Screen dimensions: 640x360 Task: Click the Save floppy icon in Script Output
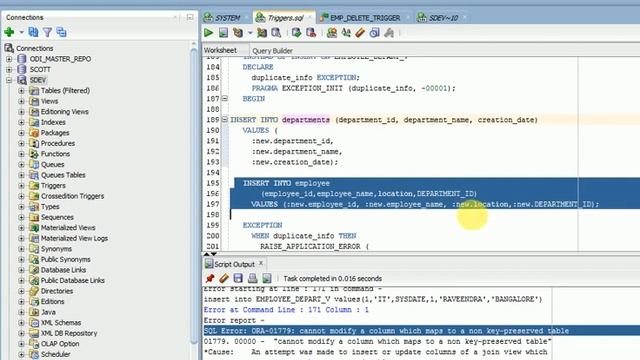click(x=238, y=278)
